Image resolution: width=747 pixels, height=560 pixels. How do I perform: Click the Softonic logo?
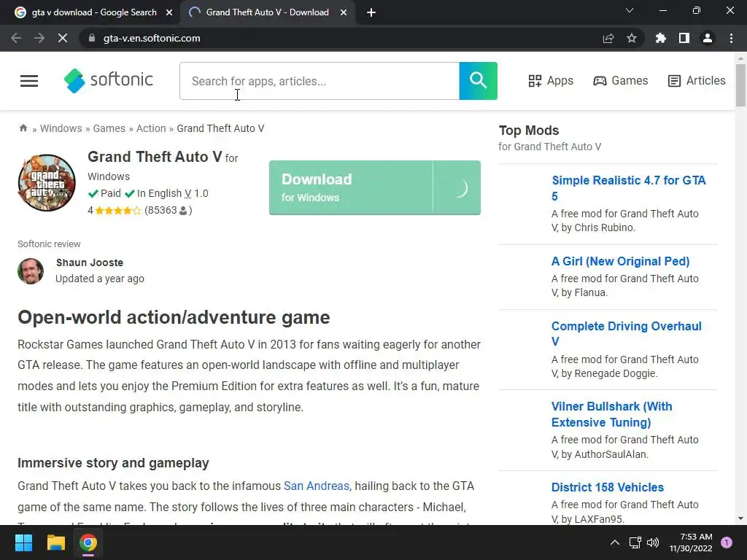coord(109,80)
